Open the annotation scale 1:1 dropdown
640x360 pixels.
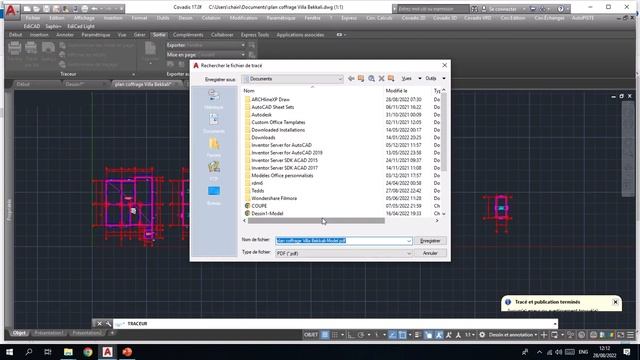[x=470, y=335]
